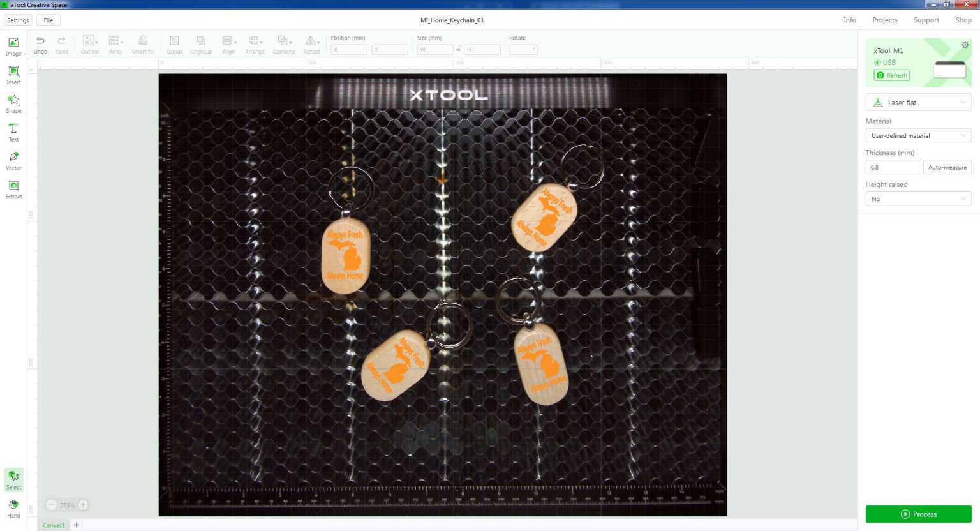Open the User-defined material dropdown
This screenshot has height=531, width=980.
pos(918,136)
